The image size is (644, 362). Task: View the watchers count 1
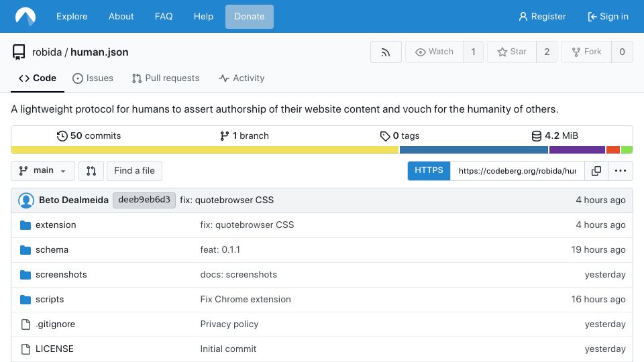point(473,52)
